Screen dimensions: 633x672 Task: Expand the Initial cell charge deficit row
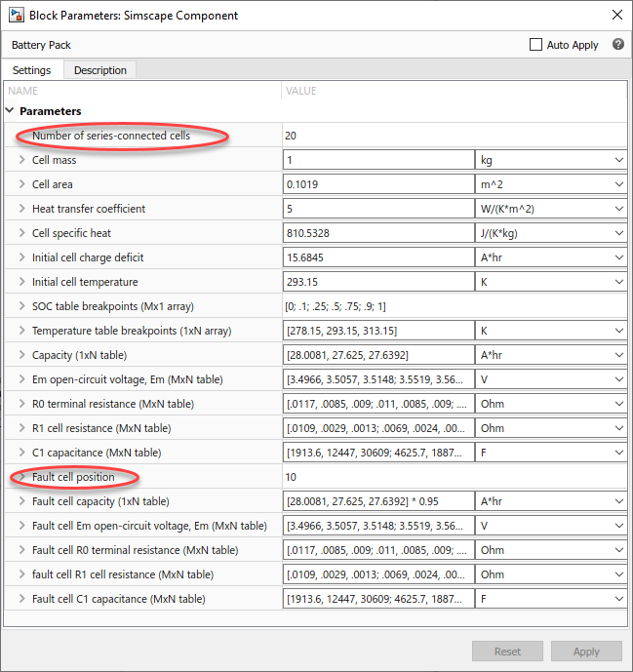[x=21, y=257]
